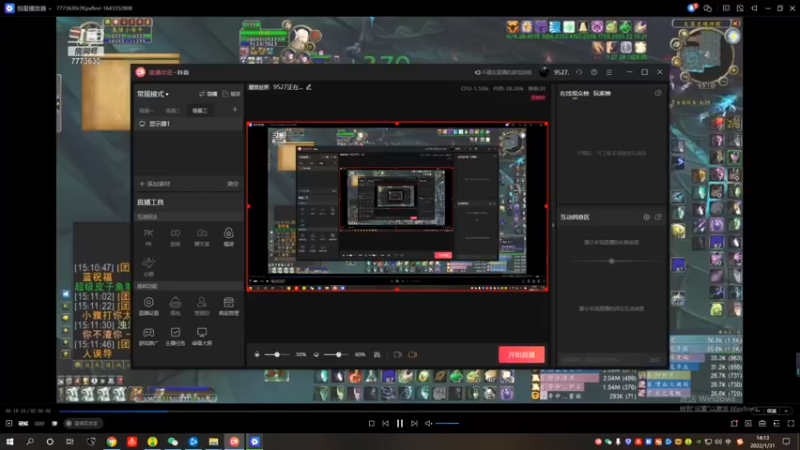Click 添加素材 add source button
Viewport: 800px width, 450px height.
tap(155, 184)
